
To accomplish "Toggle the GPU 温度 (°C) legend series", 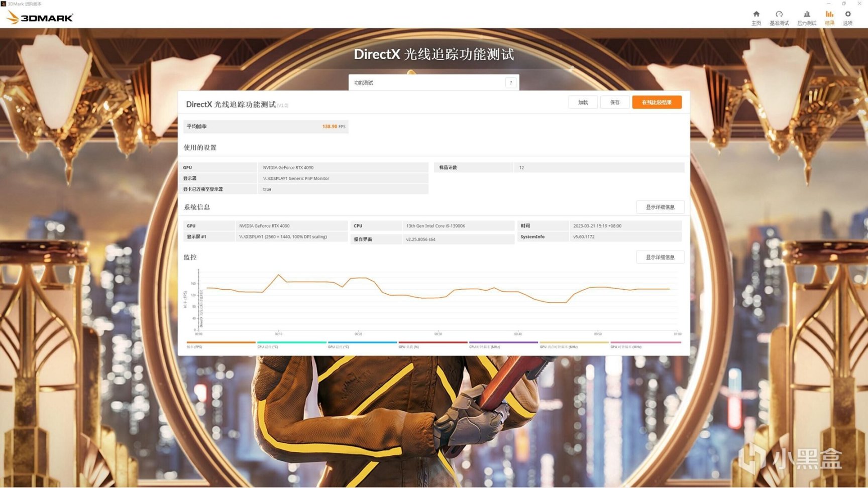I will point(362,345).
